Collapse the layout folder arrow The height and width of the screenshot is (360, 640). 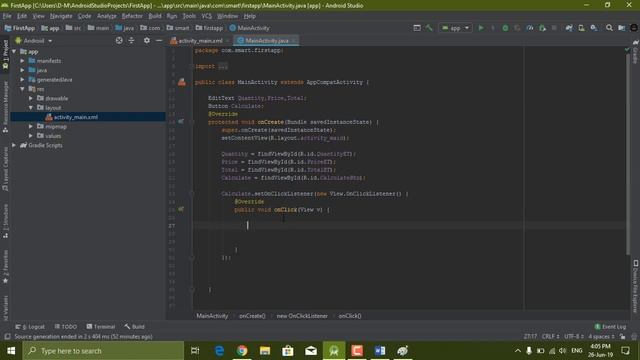coord(31,108)
